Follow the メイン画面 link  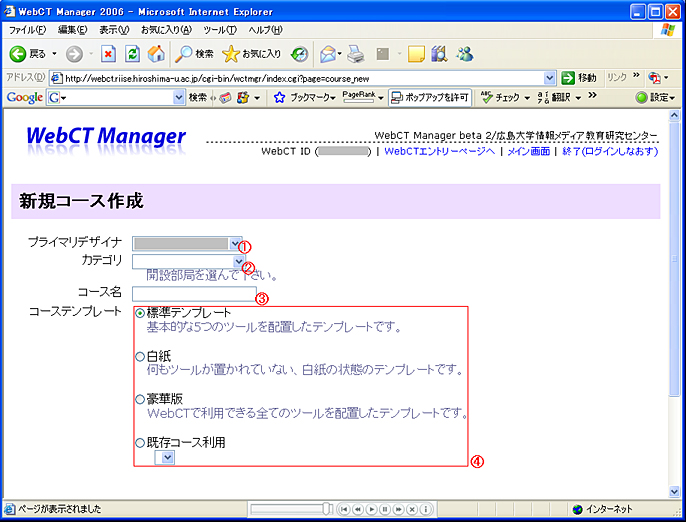pyautogui.click(x=528, y=151)
